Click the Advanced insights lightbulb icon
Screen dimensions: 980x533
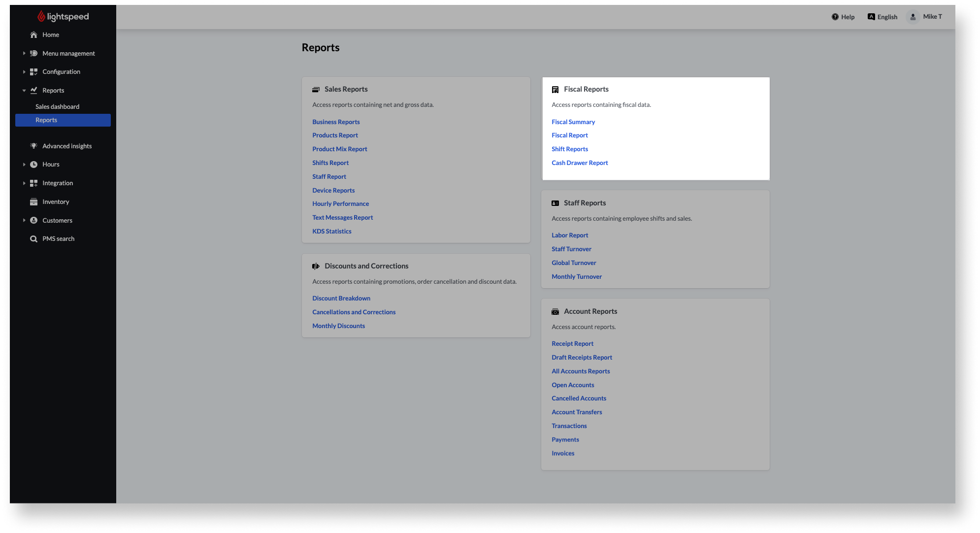(33, 146)
